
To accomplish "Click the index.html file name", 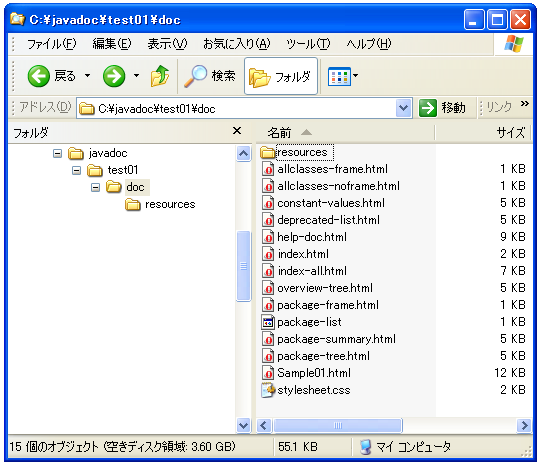I will [x=303, y=254].
